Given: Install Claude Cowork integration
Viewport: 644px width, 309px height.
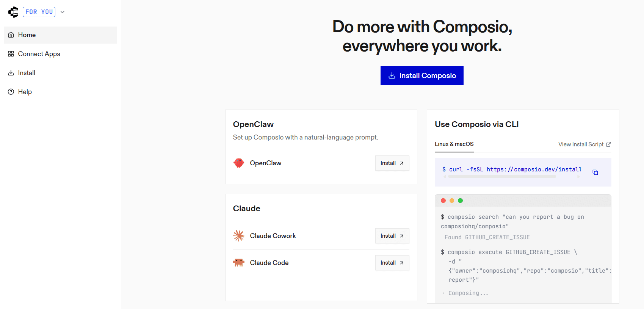Looking at the screenshot, I should [392, 236].
